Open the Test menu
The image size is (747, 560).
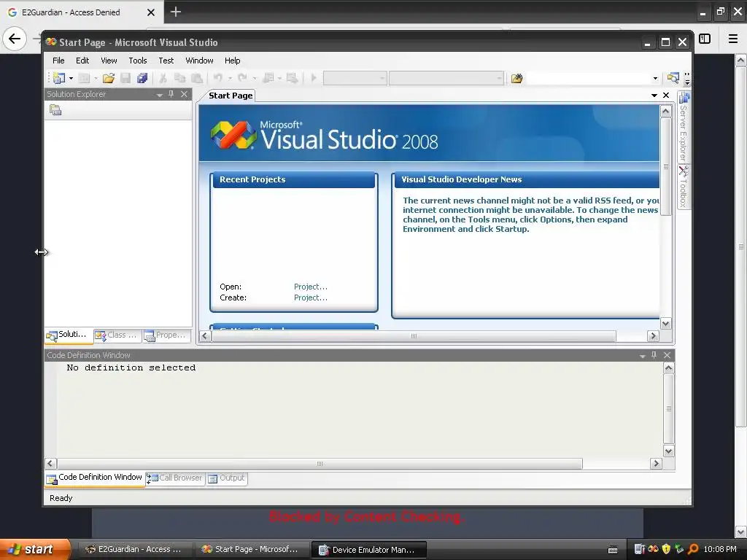tap(166, 61)
